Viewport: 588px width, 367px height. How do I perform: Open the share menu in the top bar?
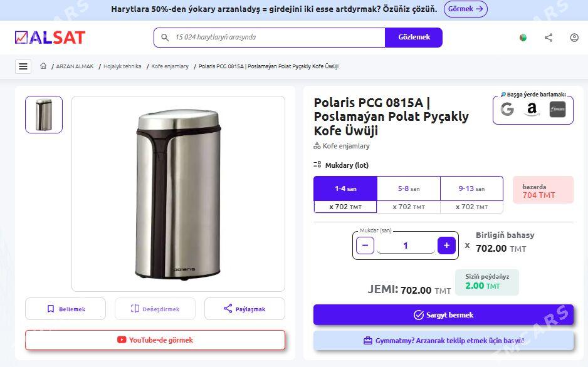(x=549, y=38)
